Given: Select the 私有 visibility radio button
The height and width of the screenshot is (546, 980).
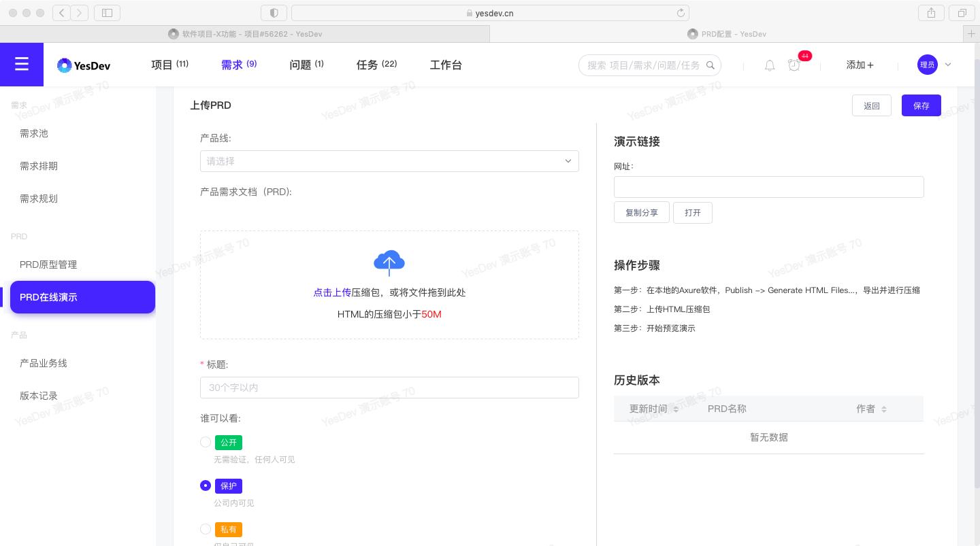Looking at the screenshot, I should coord(206,529).
